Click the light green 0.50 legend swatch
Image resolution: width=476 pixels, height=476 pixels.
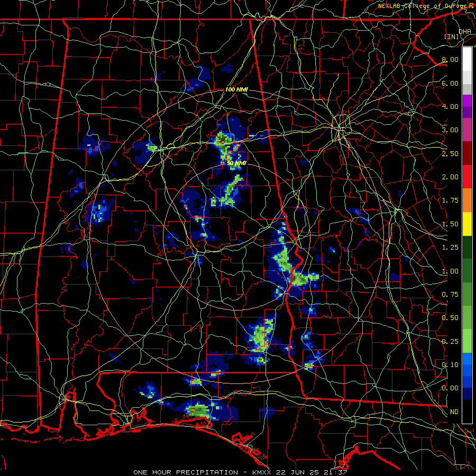click(467, 317)
